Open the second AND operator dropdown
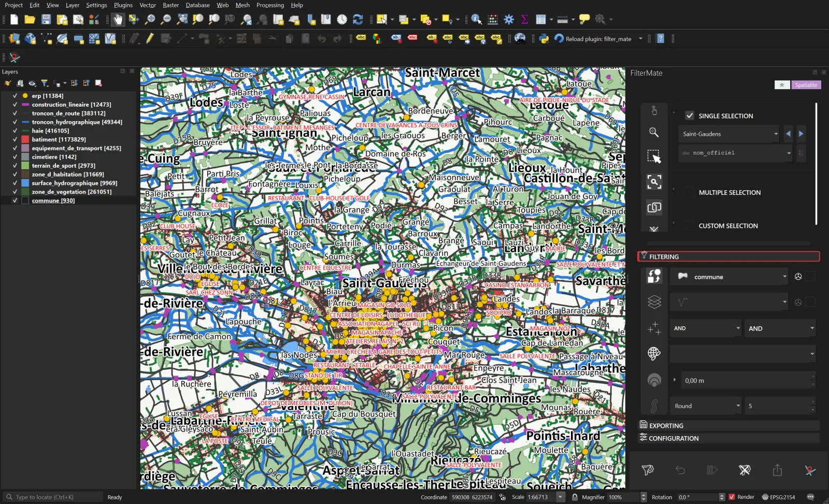829x504 pixels. 780,328
